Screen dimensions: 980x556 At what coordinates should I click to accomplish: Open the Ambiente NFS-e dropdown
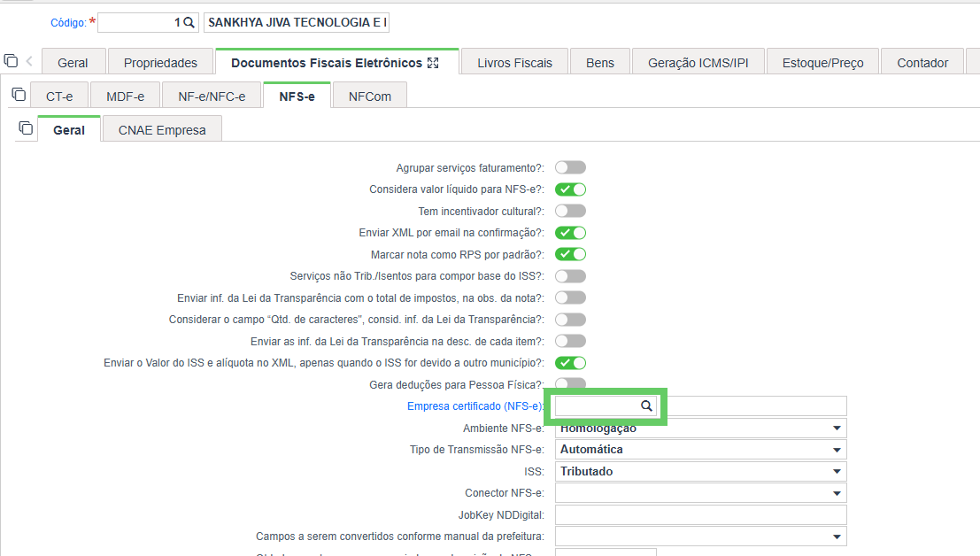coord(700,428)
